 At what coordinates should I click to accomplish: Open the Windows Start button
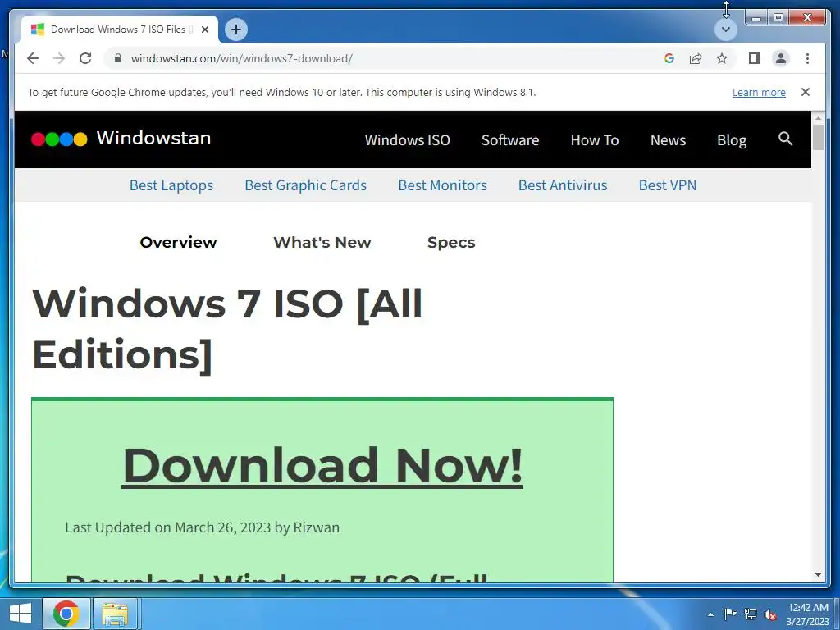pos(20,614)
